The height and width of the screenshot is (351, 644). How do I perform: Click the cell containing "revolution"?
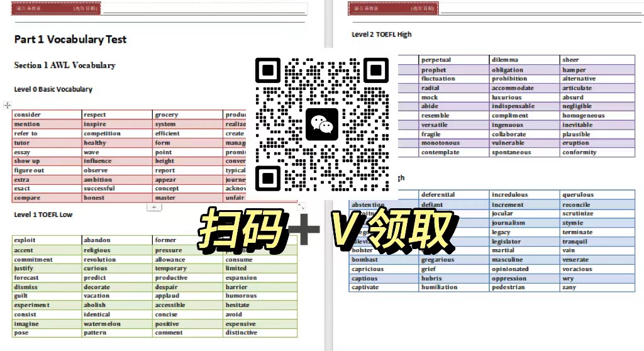(x=117, y=259)
